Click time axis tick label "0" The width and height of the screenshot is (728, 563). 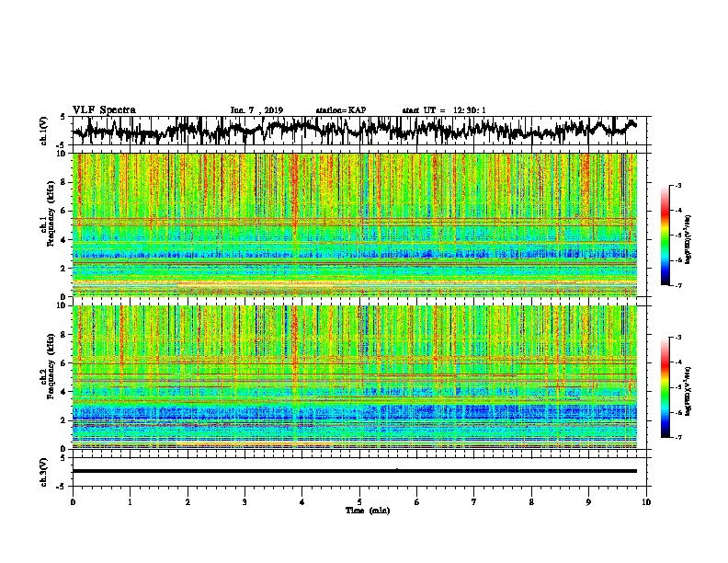click(73, 502)
